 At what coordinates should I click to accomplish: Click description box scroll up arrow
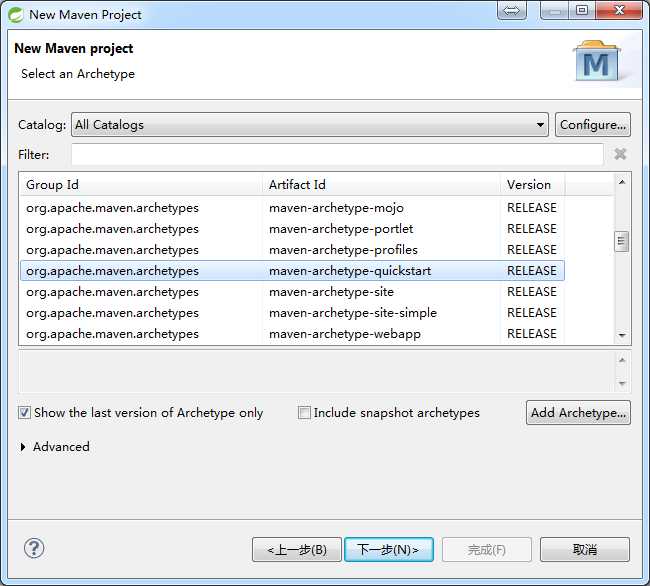[x=622, y=360]
